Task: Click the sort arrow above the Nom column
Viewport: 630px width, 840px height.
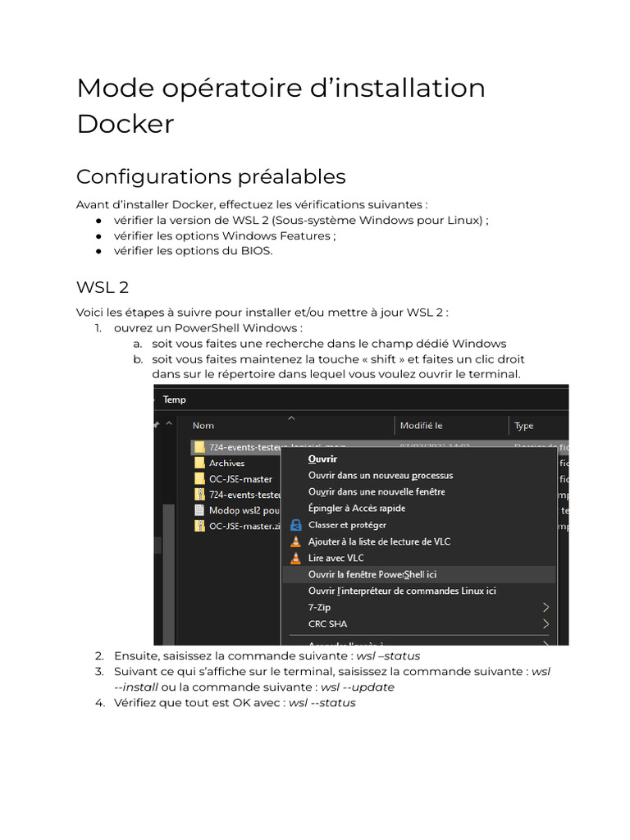Action: click(291, 418)
